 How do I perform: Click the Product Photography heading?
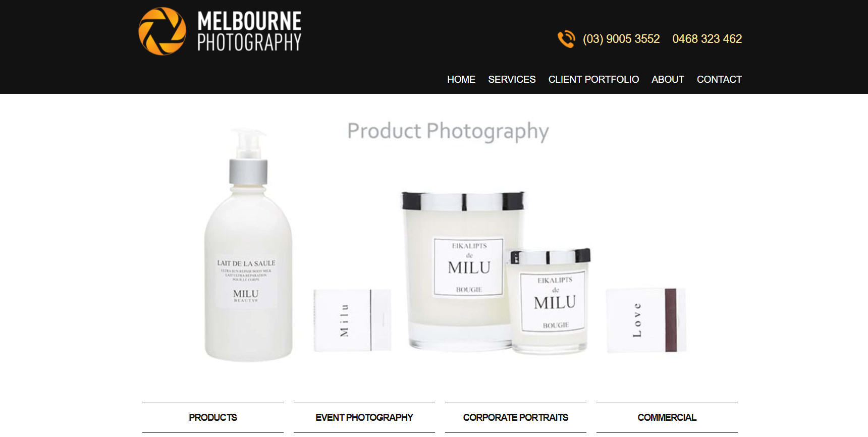tap(448, 132)
